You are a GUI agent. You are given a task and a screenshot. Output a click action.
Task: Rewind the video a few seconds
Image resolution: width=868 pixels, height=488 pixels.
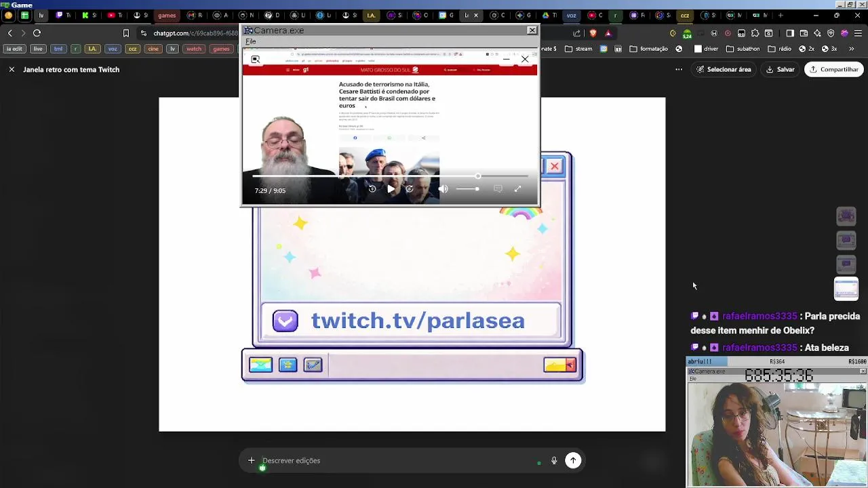coord(372,189)
